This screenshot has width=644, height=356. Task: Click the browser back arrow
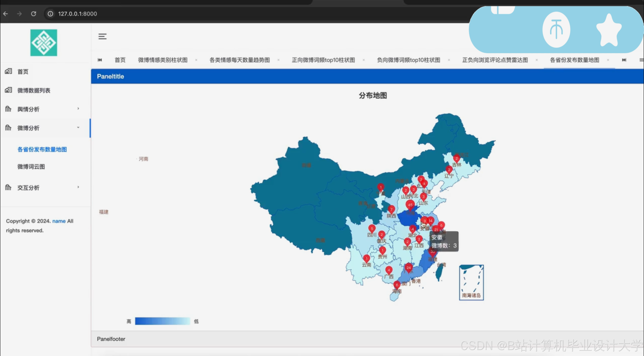tap(5, 14)
